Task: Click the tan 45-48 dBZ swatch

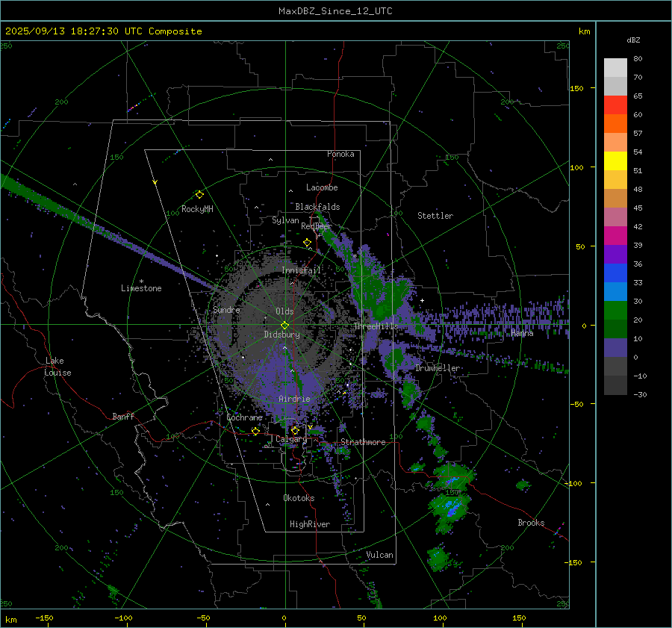Action: 615,199
